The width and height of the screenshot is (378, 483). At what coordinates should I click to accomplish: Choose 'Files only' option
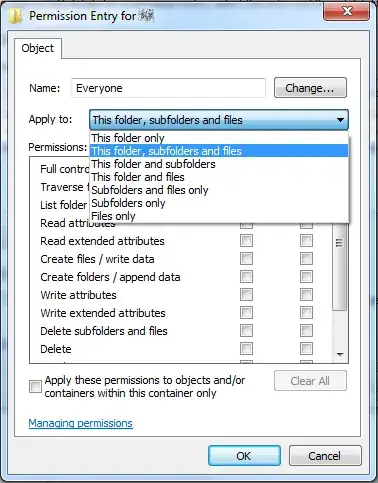click(x=219, y=216)
